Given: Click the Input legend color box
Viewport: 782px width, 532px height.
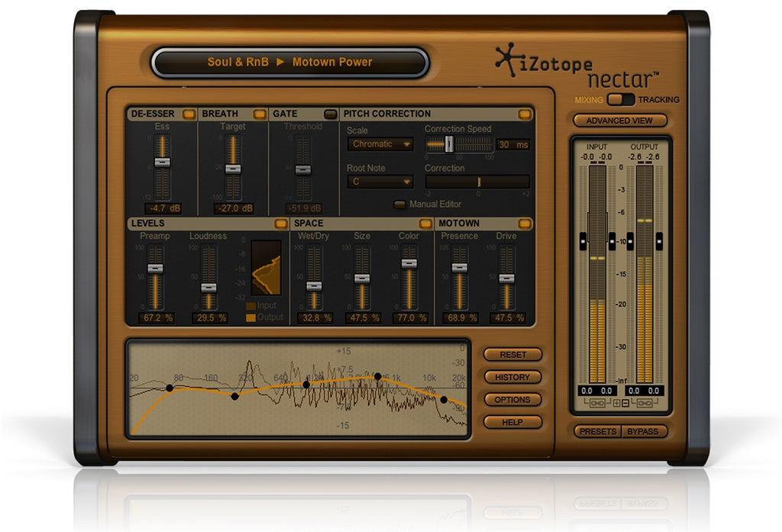Looking at the screenshot, I should [250, 305].
